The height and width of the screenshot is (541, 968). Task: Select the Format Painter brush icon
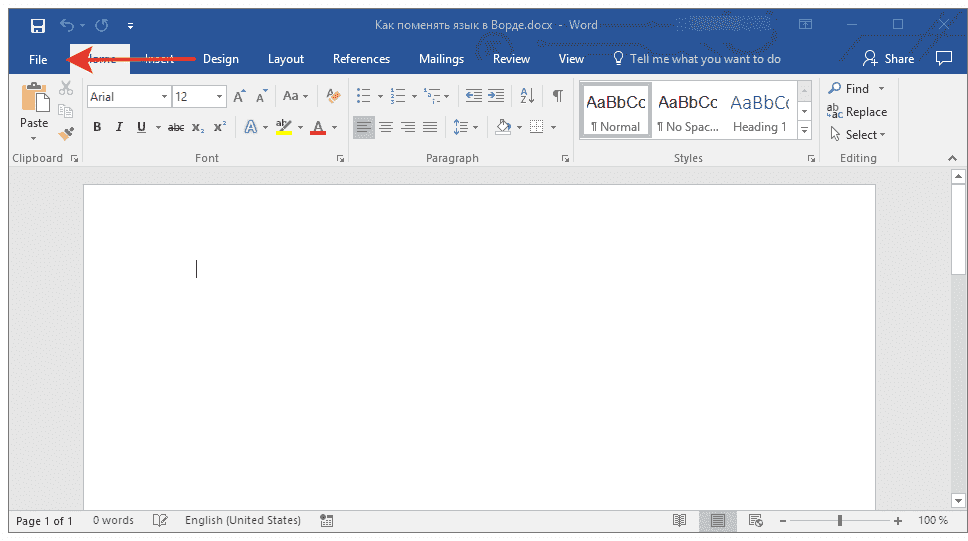click(x=66, y=133)
